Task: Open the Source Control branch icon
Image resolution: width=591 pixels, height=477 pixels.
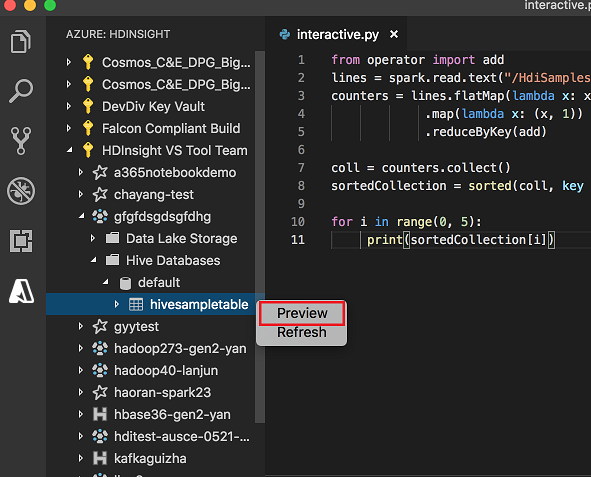Action: [x=21, y=141]
